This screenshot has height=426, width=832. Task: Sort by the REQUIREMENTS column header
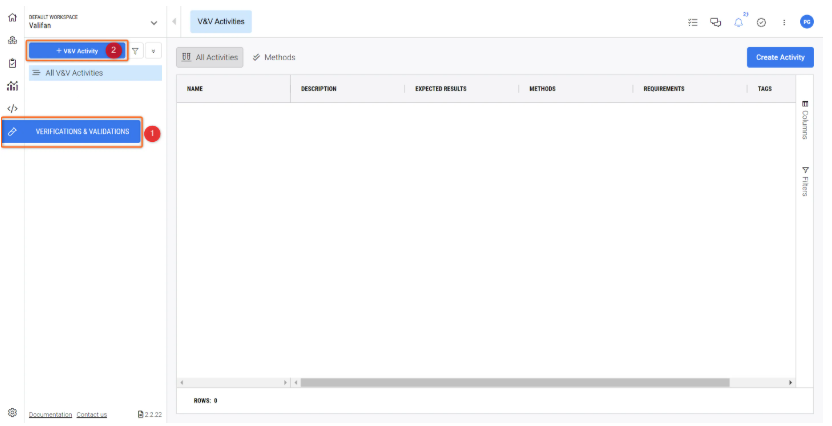coord(664,89)
